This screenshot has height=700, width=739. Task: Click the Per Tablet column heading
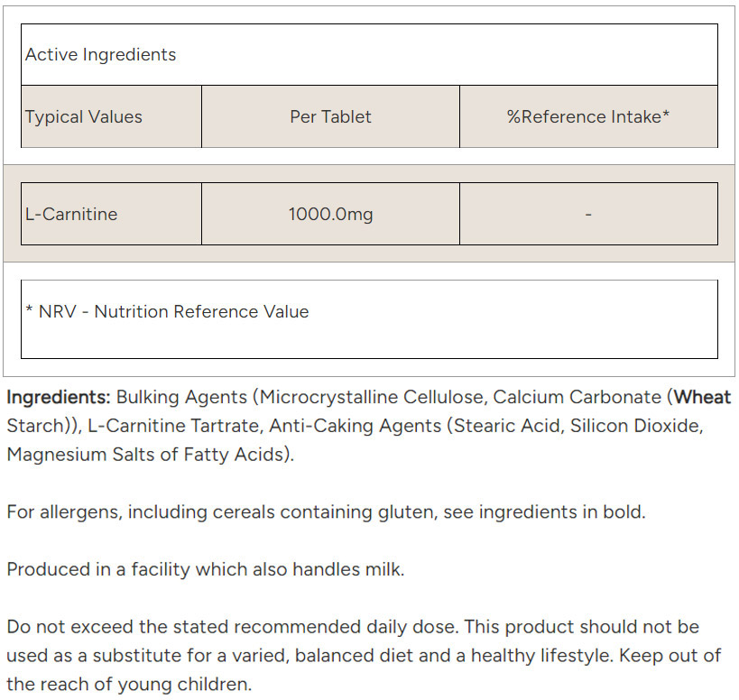330,117
